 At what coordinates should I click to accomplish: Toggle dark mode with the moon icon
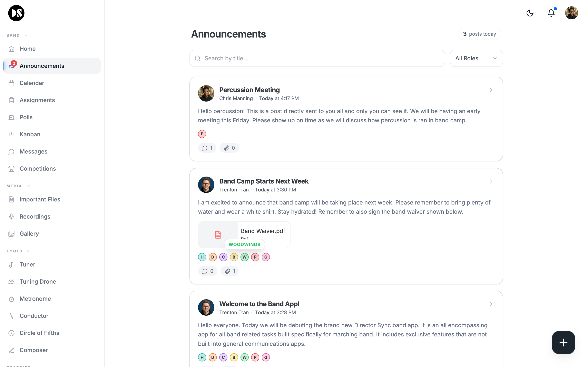(530, 13)
